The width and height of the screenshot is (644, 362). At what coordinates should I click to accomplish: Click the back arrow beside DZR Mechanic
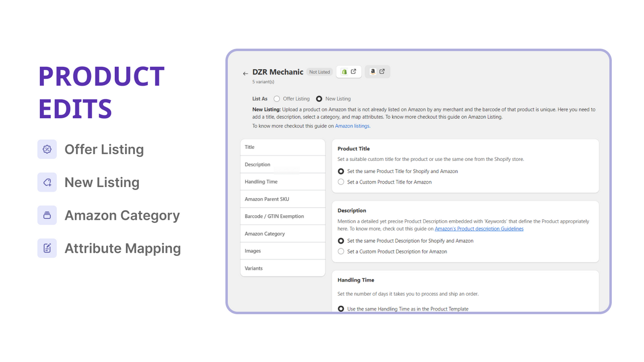click(x=245, y=73)
